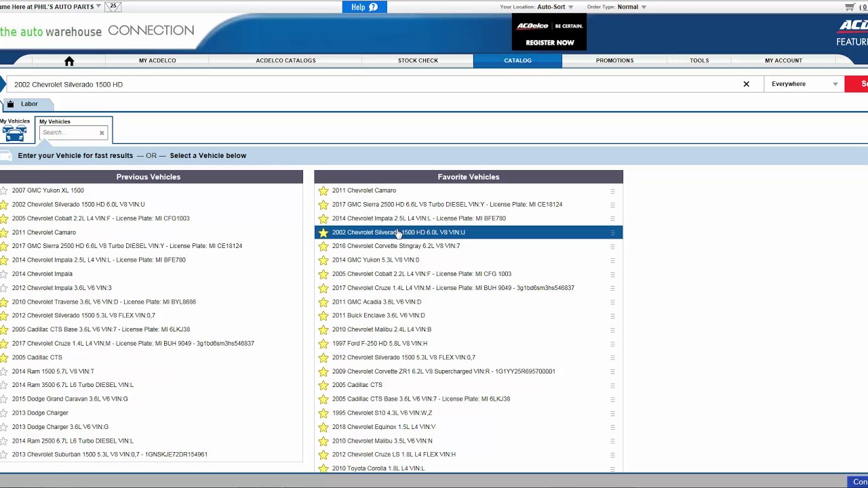Open the TOOLS menu tab
Viewport: 868px width, 488px height.
pos(699,61)
